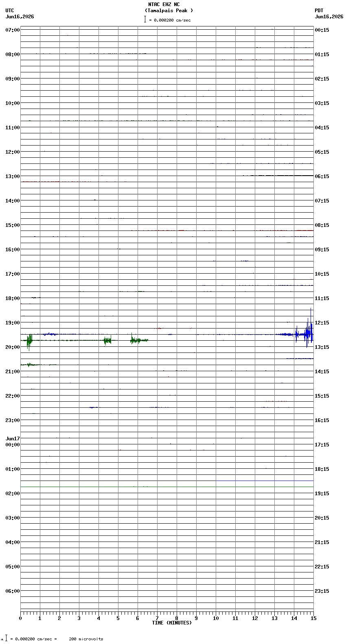Click the 'TIME (MINUTES)' axis label
The width and height of the screenshot is (346, 644).
point(172,623)
